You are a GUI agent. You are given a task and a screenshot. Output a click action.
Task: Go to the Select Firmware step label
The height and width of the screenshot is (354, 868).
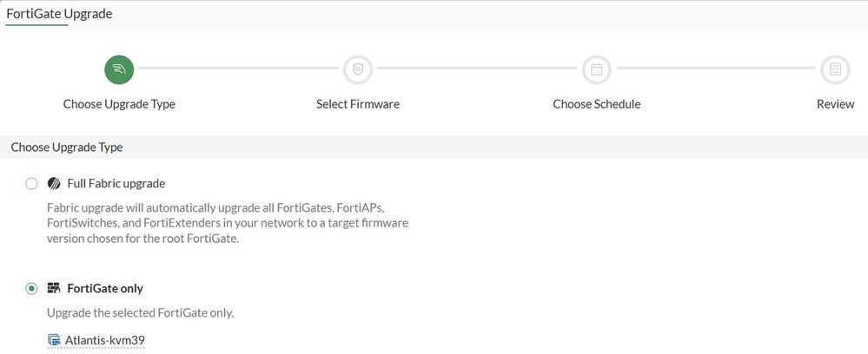click(x=357, y=104)
